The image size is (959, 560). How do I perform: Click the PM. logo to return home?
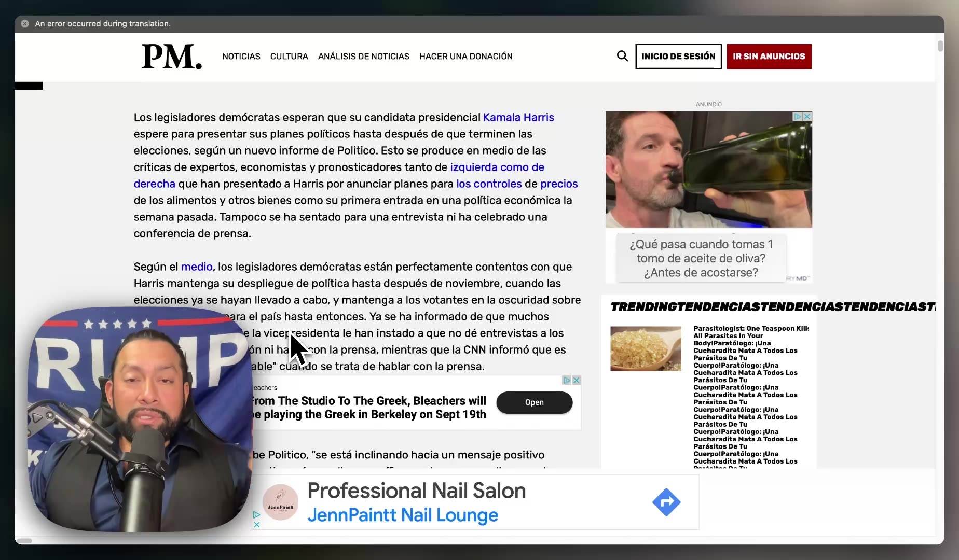[x=171, y=56]
